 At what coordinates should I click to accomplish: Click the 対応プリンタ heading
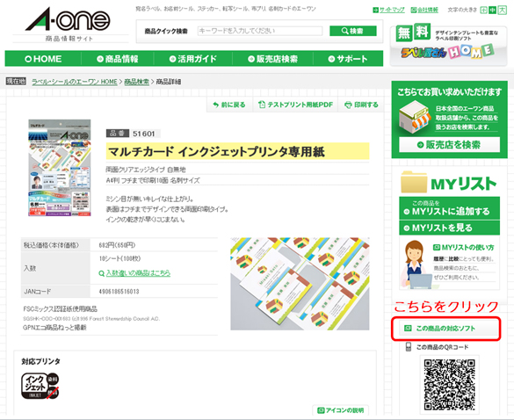(x=41, y=361)
